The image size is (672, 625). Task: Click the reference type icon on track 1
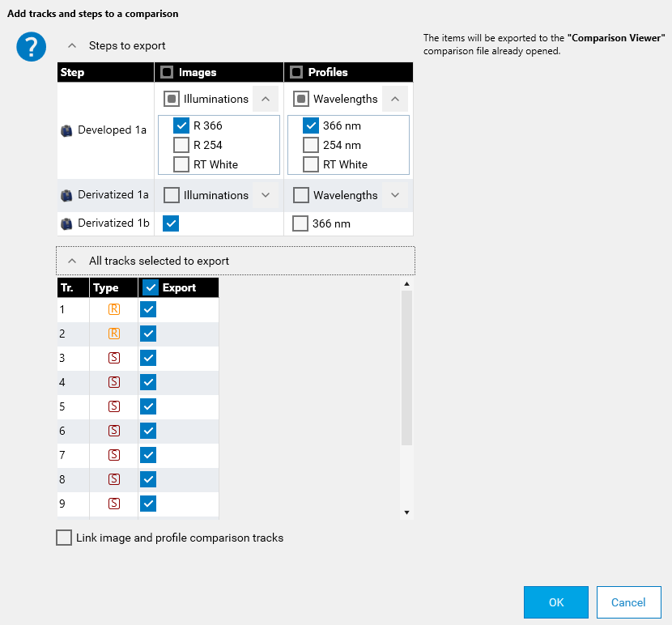click(x=114, y=309)
